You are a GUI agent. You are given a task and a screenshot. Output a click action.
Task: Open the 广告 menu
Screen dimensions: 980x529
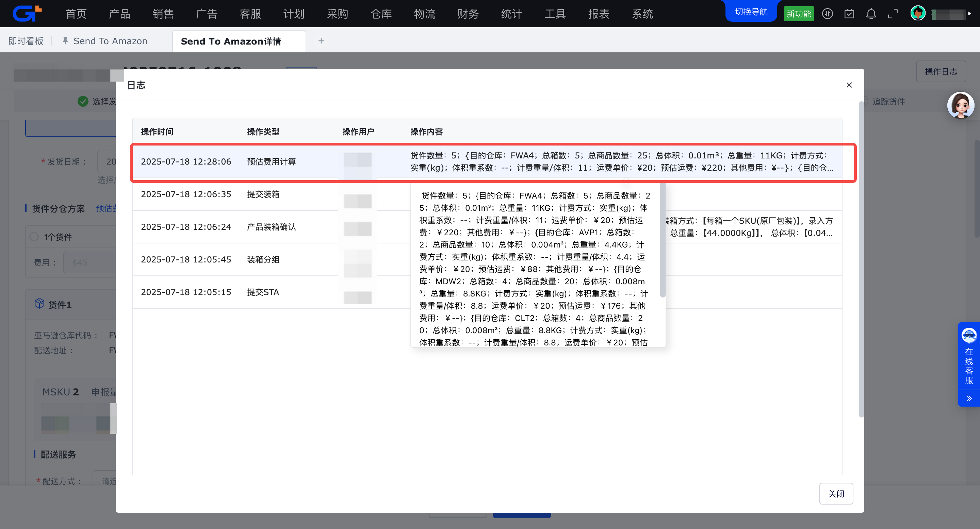point(207,14)
